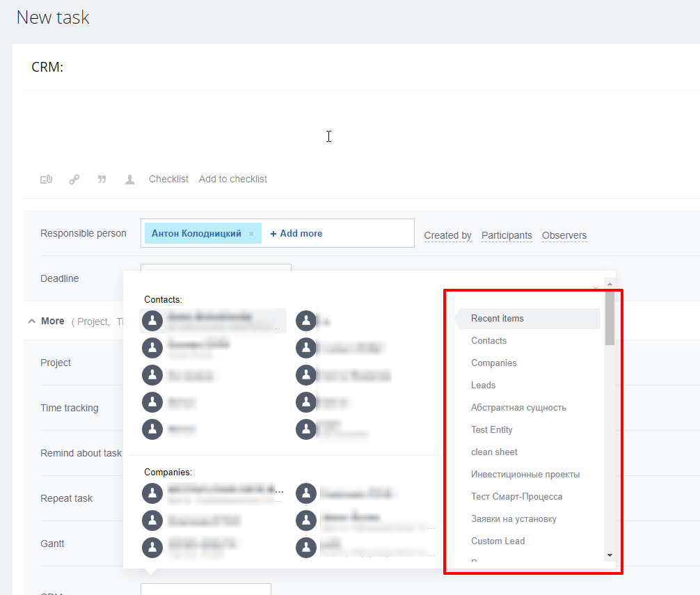Click the task title field CRM:

tap(361, 67)
